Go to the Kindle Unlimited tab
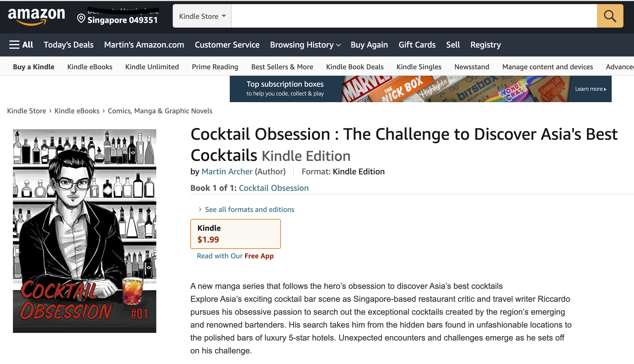 coord(152,67)
